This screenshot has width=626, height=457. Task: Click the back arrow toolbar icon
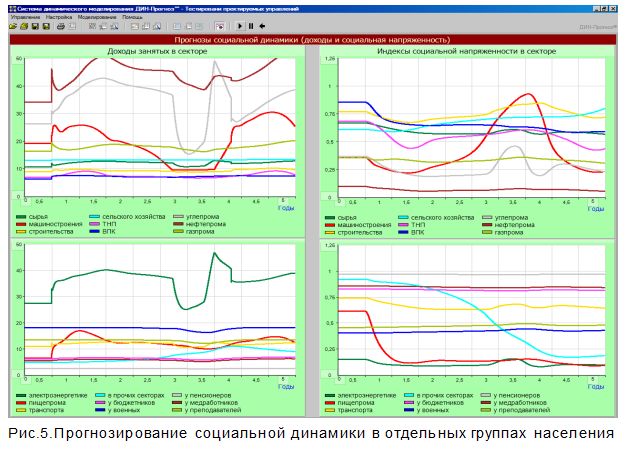[262, 27]
